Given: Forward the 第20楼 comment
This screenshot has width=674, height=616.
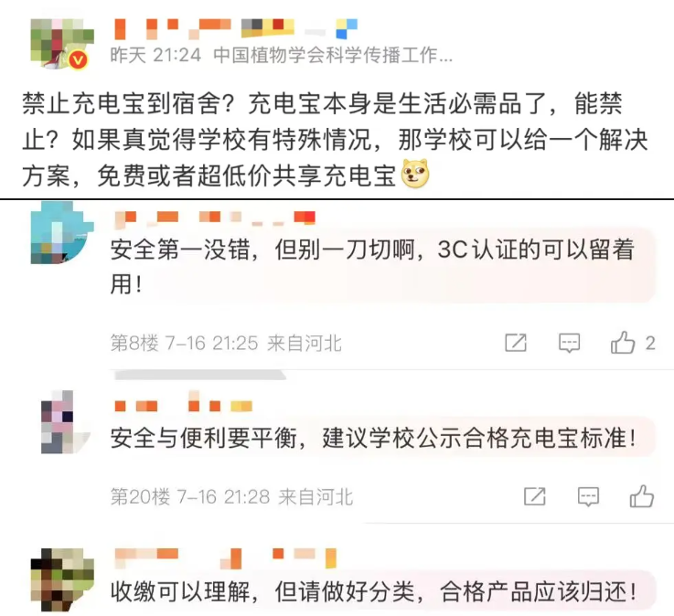Looking at the screenshot, I should [x=535, y=496].
